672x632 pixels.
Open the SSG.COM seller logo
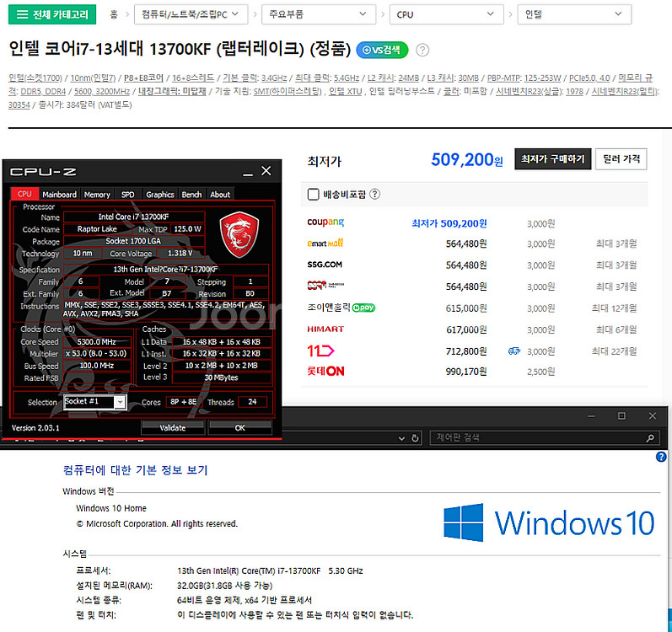click(x=325, y=265)
